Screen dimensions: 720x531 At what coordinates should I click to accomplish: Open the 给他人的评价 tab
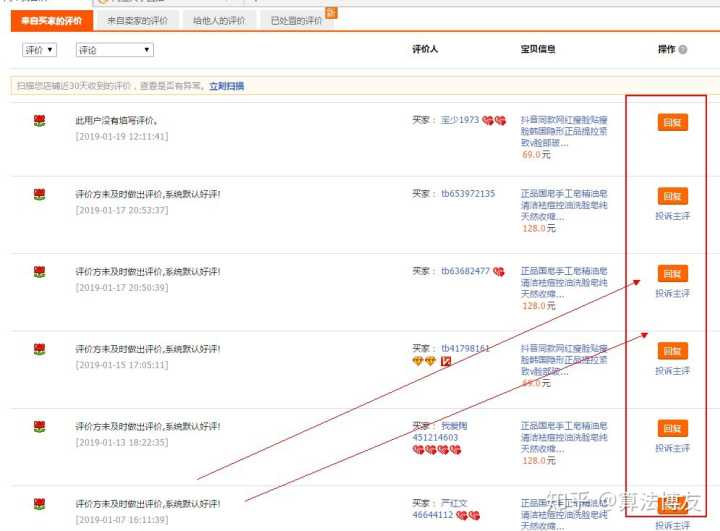tap(219, 20)
